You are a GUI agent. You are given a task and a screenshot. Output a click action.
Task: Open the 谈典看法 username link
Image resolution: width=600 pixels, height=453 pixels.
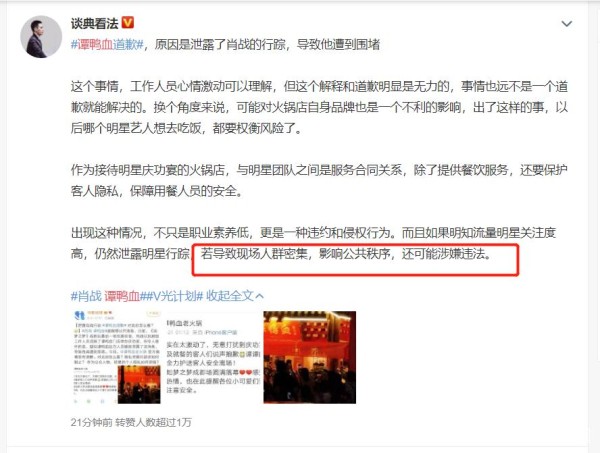(x=95, y=23)
